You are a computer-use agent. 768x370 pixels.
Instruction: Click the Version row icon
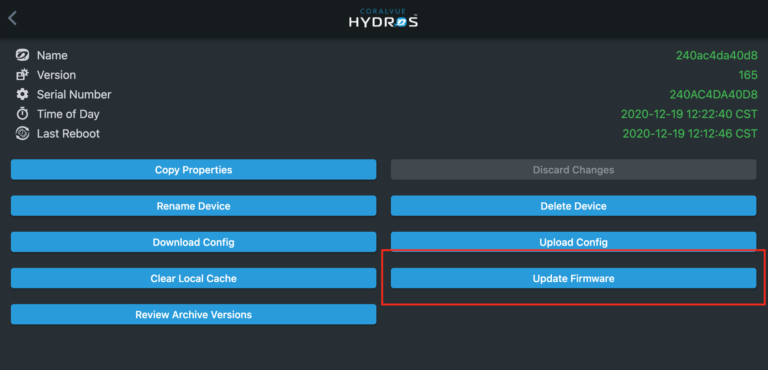(x=23, y=75)
